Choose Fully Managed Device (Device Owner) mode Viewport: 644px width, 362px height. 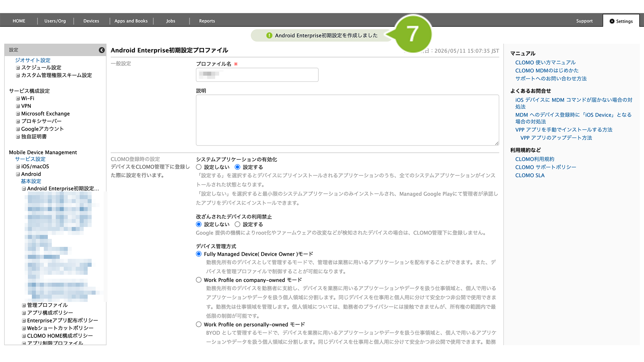(199, 254)
